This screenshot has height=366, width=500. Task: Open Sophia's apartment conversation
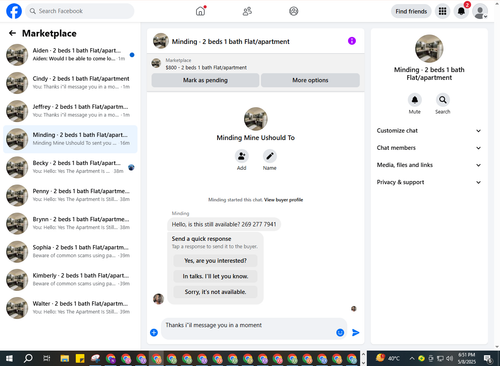click(x=70, y=251)
